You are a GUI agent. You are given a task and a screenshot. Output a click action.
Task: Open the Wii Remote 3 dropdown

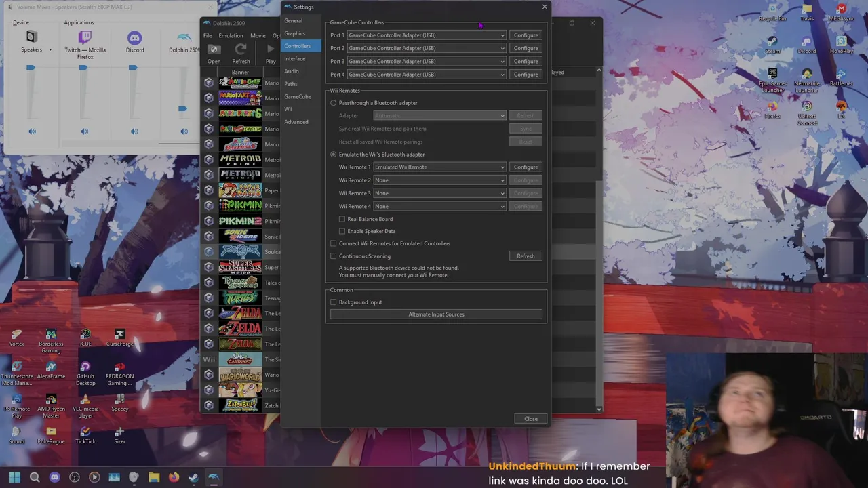click(439, 193)
